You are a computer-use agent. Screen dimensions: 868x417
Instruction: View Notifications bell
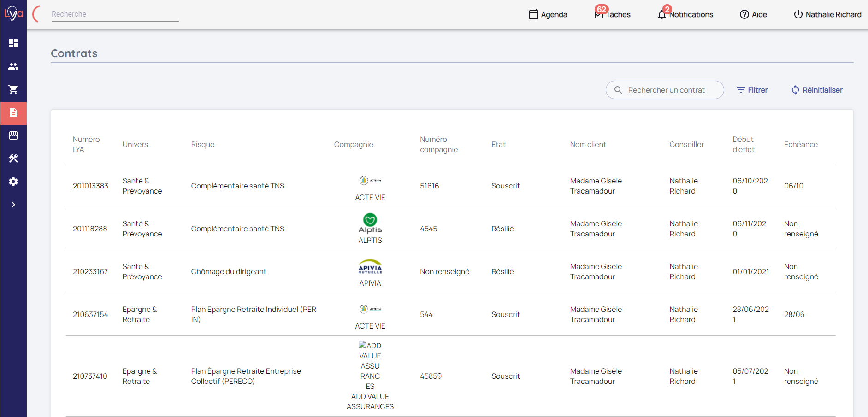[685, 15]
